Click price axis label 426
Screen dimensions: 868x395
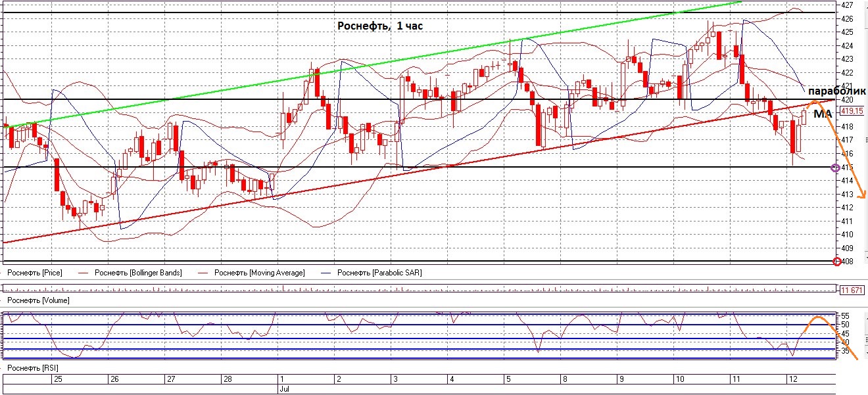(846, 18)
